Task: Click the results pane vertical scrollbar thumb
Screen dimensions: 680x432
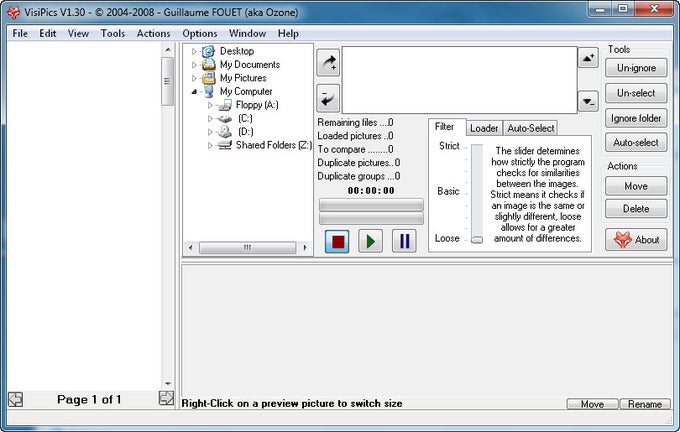Action: (167, 82)
